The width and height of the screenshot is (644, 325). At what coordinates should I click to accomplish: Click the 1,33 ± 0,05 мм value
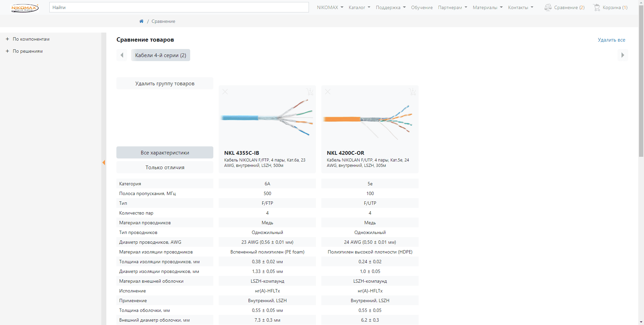[267, 271]
